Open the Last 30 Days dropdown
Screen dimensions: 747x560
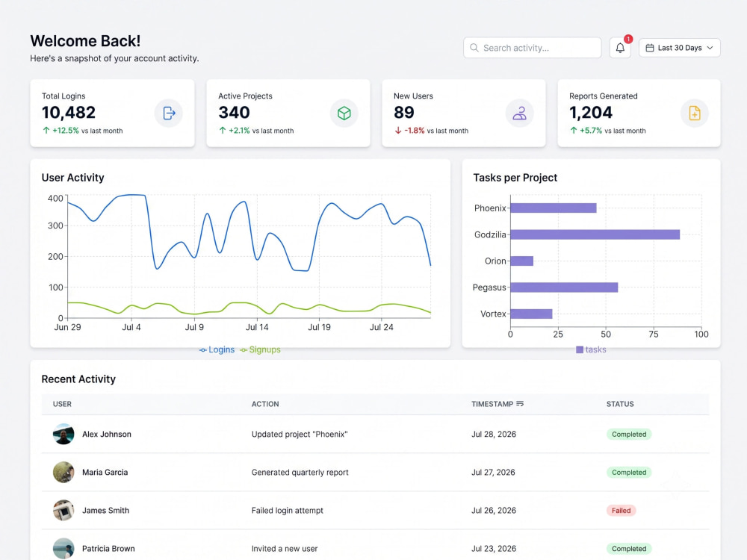pos(679,48)
